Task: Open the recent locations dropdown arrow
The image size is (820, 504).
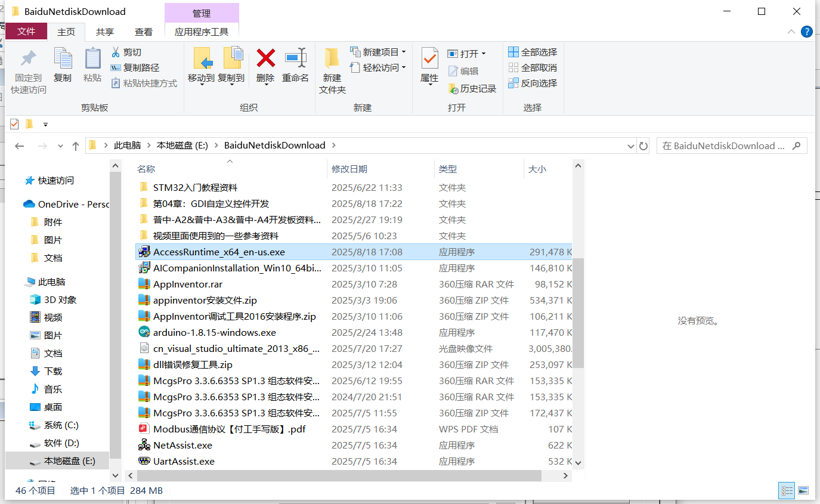Action: pyautogui.click(x=60, y=146)
